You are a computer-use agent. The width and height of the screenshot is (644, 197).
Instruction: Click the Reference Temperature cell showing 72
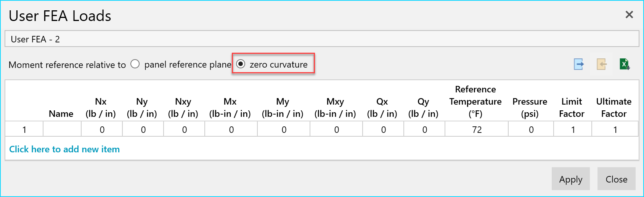coord(477,129)
